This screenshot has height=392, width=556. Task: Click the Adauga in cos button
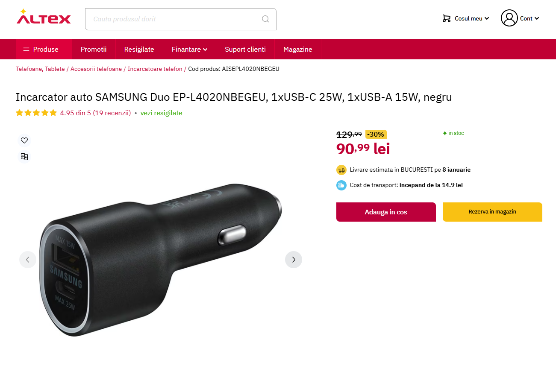(386, 212)
